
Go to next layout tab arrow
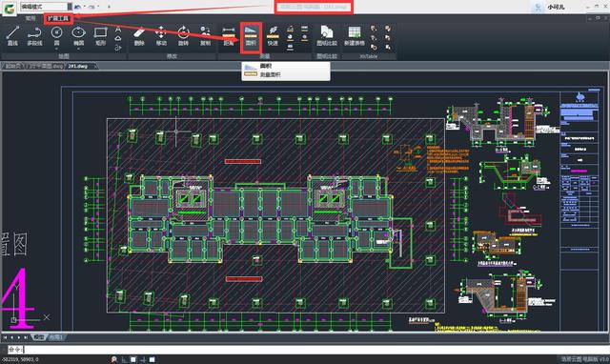(19, 337)
